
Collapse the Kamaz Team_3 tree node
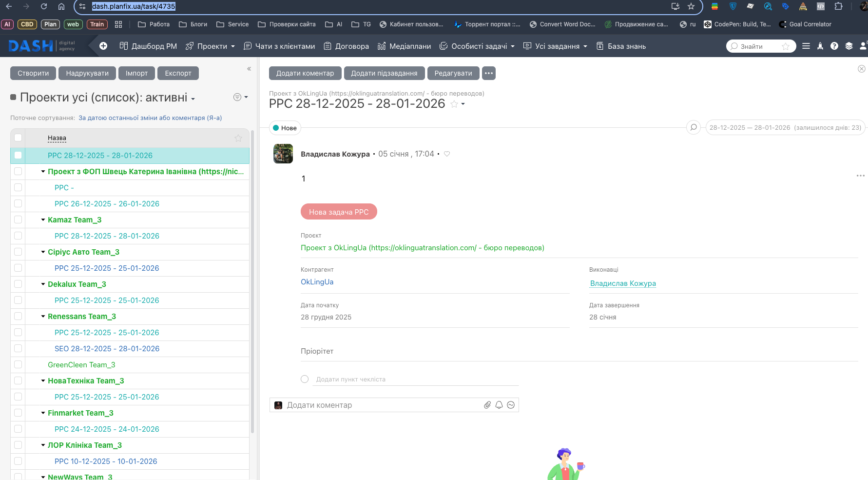(x=43, y=220)
